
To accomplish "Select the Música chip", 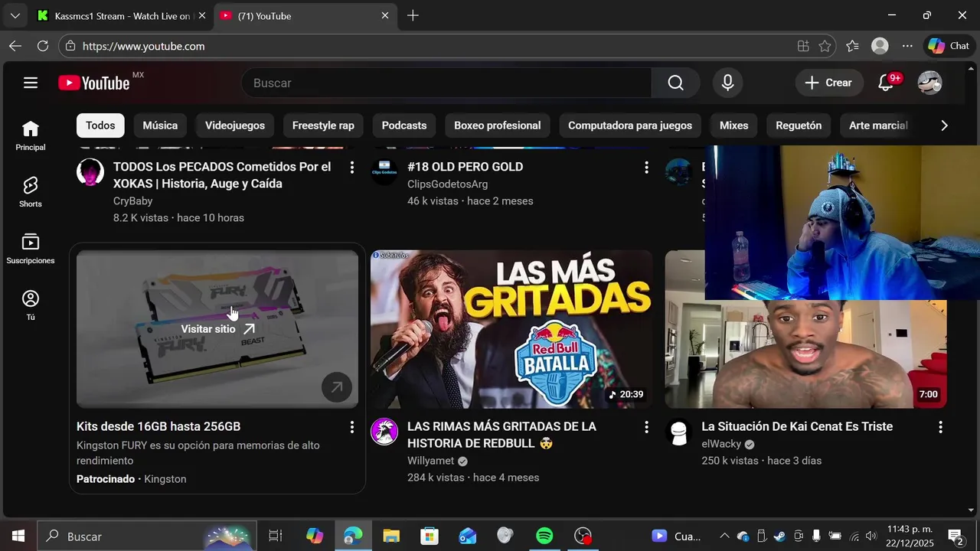I will point(160,126).
